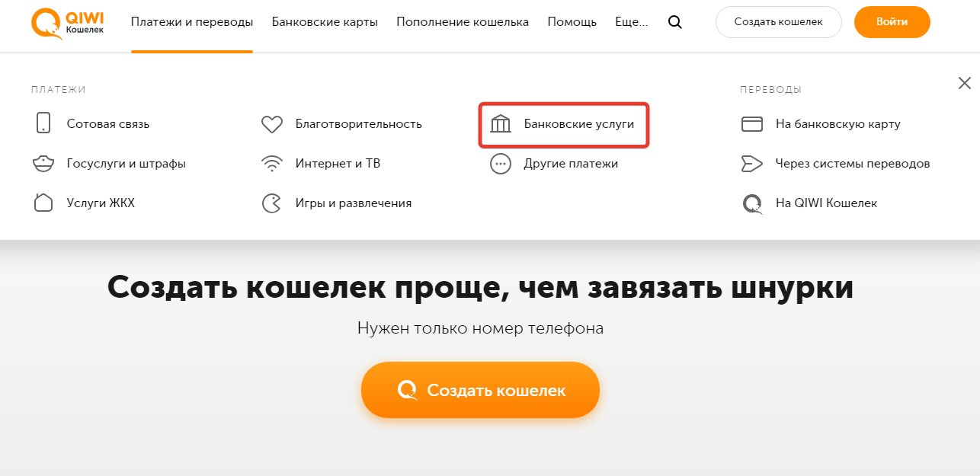This screenshot has height=476, width=980.
Task: Click the crown icon for Госуслуги и штрафы
Action: (43, 163)
